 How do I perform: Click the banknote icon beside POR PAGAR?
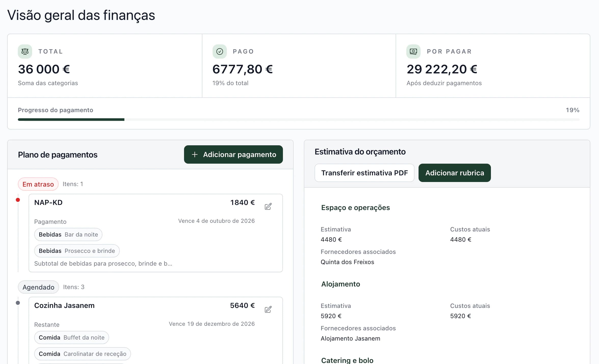tap(413, 51)
